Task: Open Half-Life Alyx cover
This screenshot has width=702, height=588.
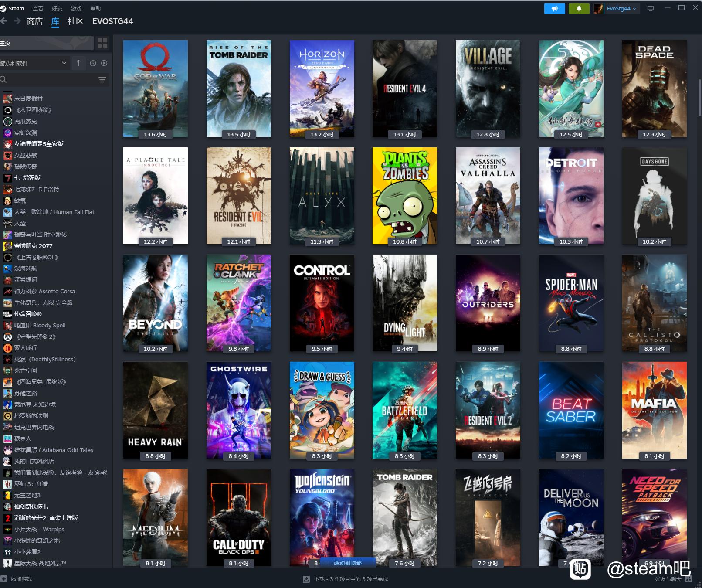Action: click(x=322, y=196)
